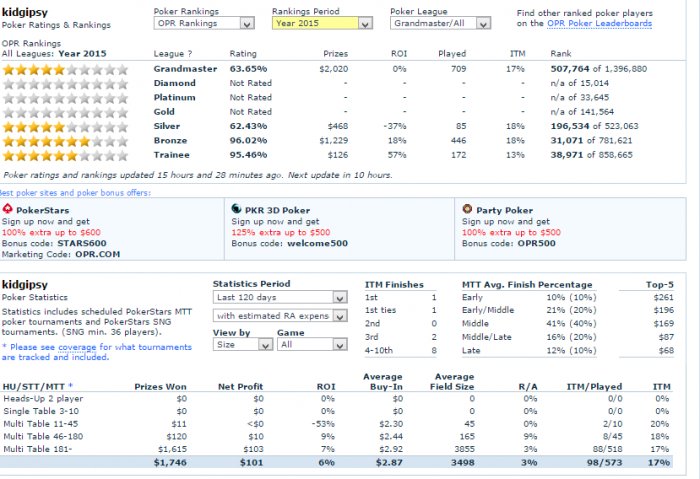Click the PKR 3D Poker logo icon

(x=237, y=209)
